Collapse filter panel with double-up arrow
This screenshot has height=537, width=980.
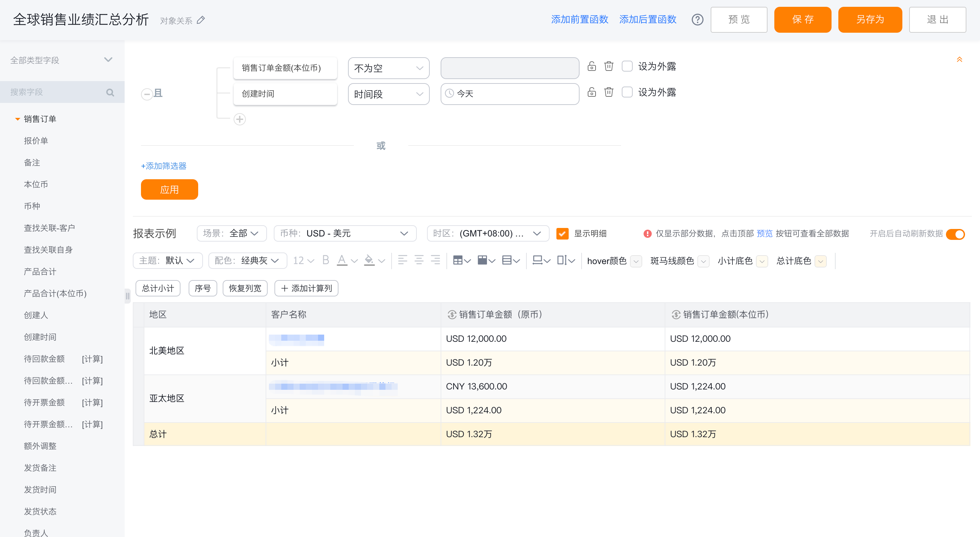pos(959,59)
